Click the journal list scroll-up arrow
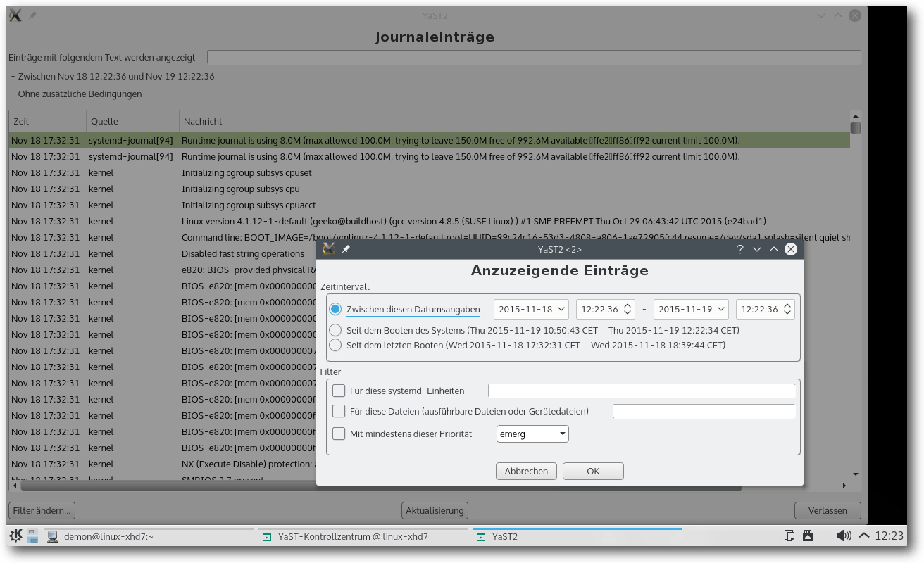924x563 pixels. coord(856,115)
